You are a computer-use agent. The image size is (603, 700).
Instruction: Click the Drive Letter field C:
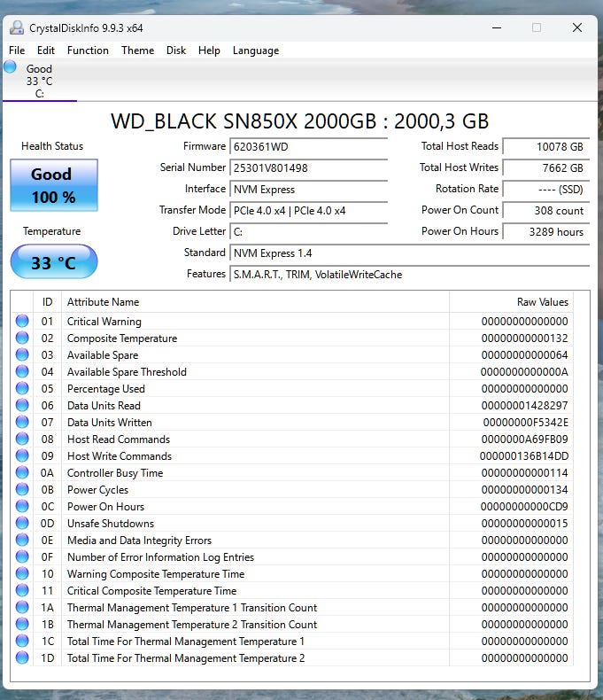point(308,231)
